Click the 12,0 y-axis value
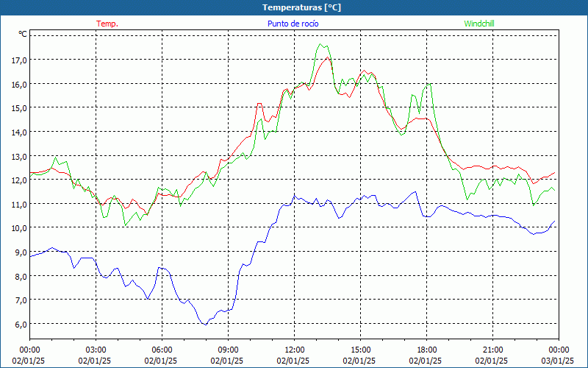Viewport: 588px width, 368px height. click(x=19, y=180)
